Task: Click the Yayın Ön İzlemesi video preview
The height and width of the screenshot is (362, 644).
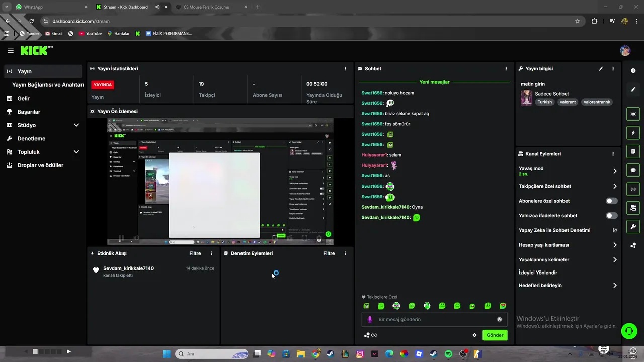Action: [220, 182]
